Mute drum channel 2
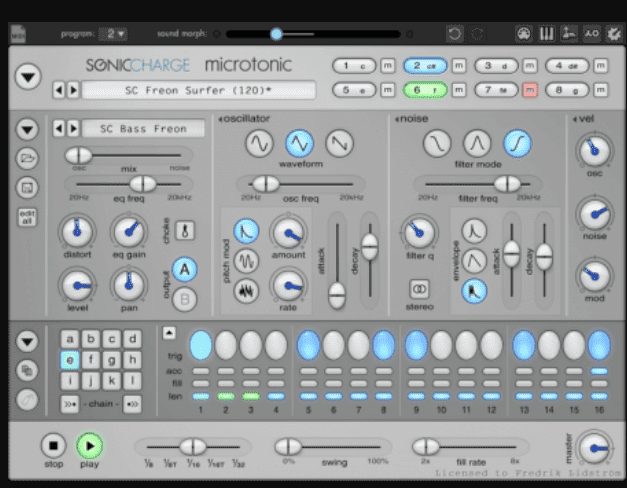 [x=459, y=66]
